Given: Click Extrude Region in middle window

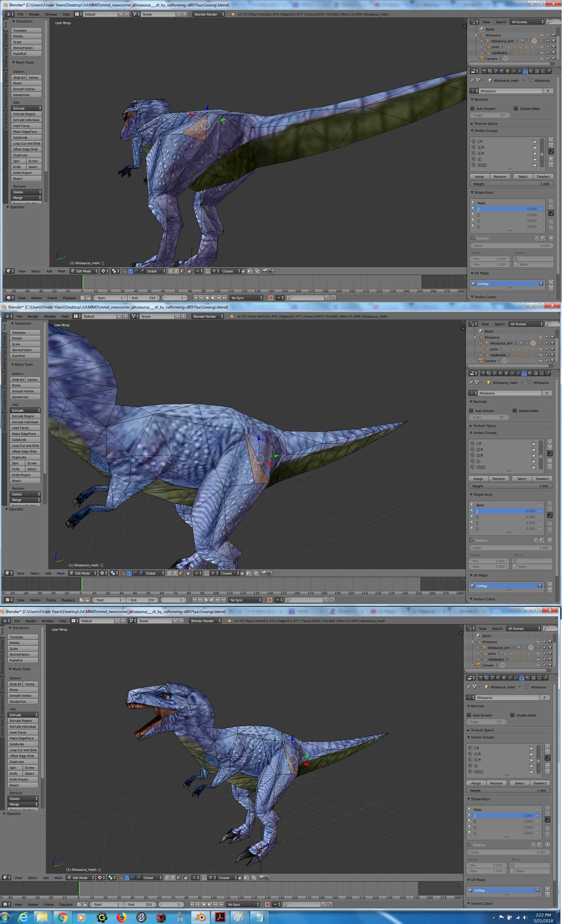Looking at the screenshot, I should [25, 416].
